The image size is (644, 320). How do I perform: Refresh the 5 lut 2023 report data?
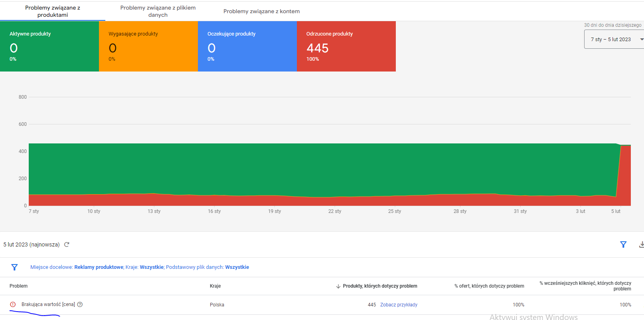click(67, 244)
